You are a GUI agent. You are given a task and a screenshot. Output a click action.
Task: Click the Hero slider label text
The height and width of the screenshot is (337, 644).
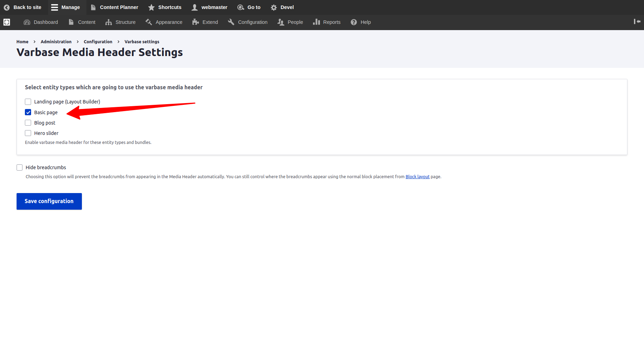point(46,133)
